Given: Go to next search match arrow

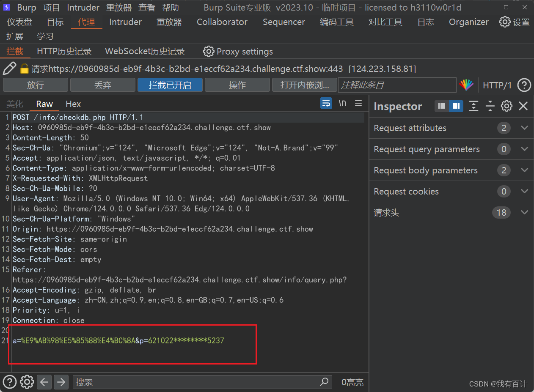Looking at the screenshot, I should pyautogui.click(x=61, y=382).
